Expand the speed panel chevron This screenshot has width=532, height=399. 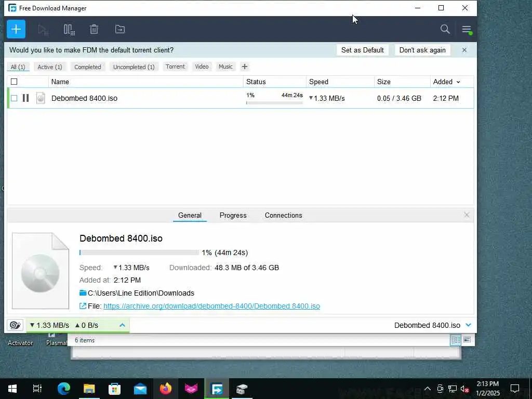(x=122, y=325)
